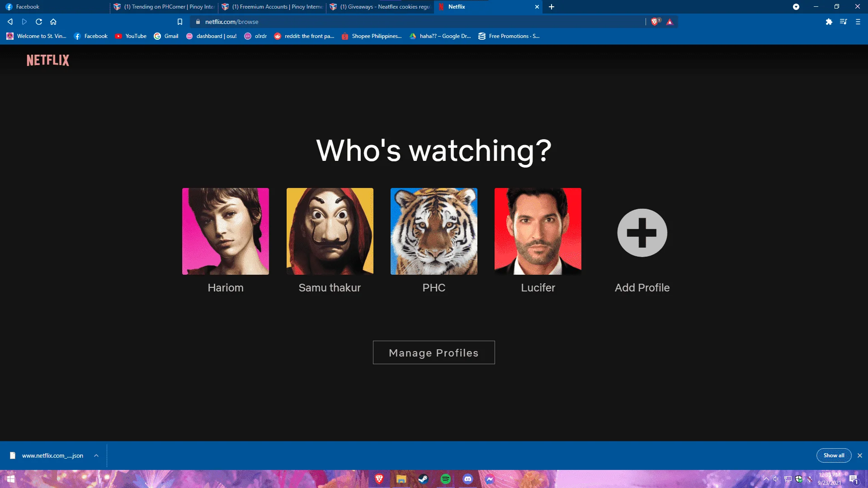Select the PHC profile name label
This screenshot has width=868, height=488.
(434, 288)
